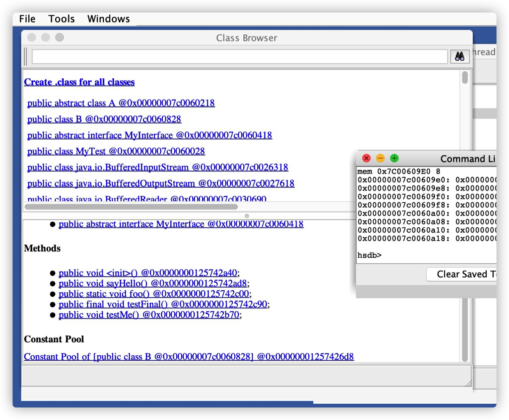
Task: Click the split pane divider handle
Action: click(x=247, y=216)
